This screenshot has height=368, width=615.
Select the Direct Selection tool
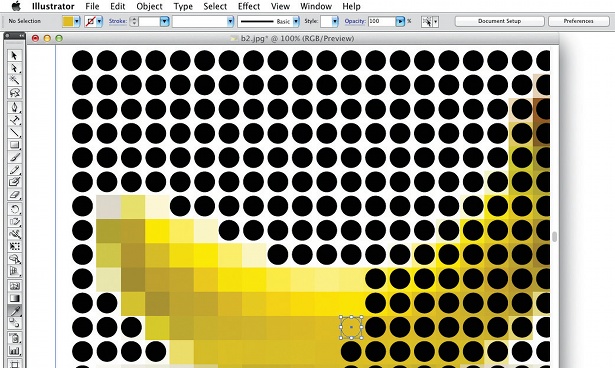pyautogui.click(x=15, y=68)
